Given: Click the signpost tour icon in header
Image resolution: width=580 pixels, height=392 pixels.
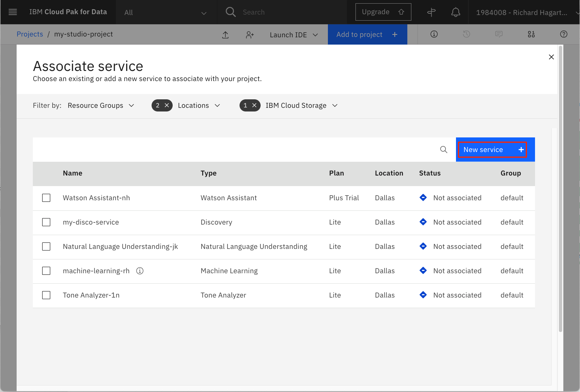Looking at the screenshot, I should pos(431,12).
